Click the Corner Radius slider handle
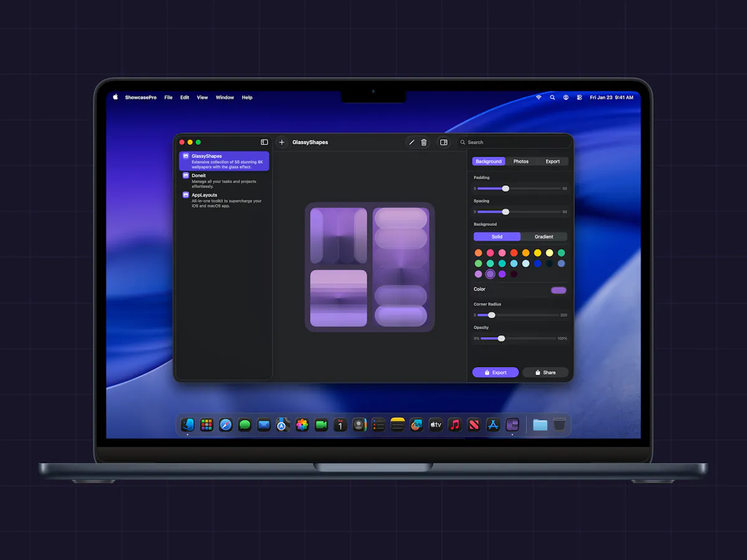This screenshot has width=747, height=560. pyautogui.click(x=492, y=315)
